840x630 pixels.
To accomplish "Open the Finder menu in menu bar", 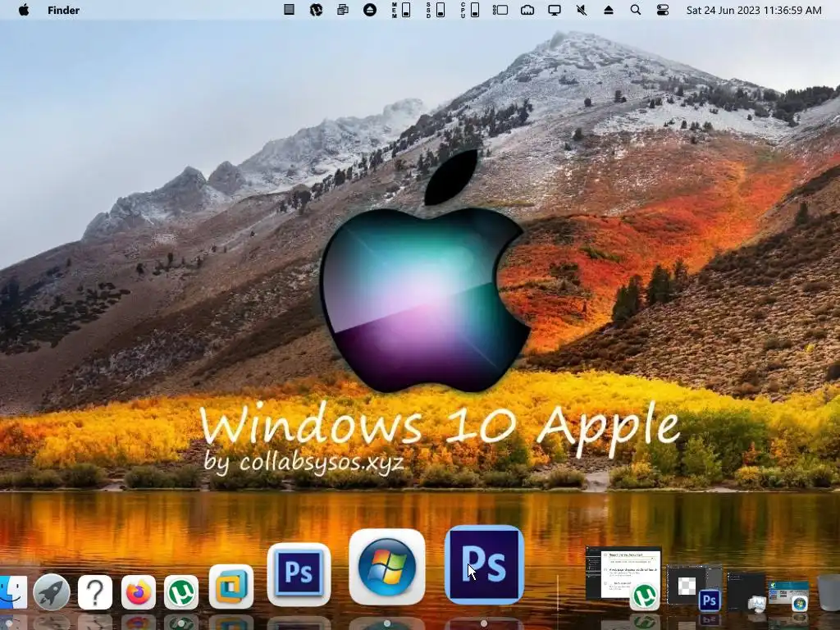I will click(63, 10).
